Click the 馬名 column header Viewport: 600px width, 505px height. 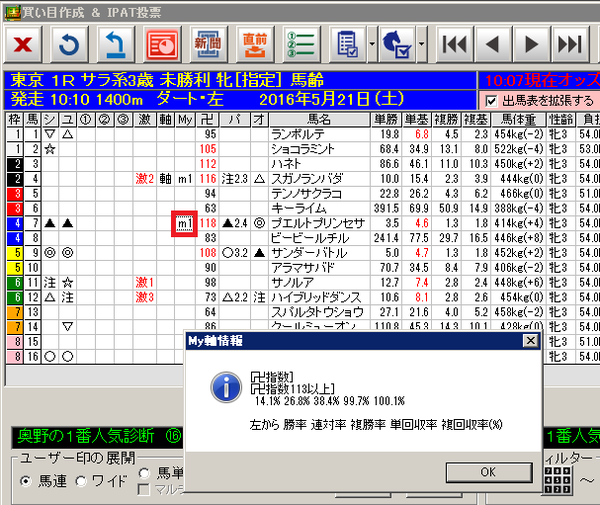point(320,119)
